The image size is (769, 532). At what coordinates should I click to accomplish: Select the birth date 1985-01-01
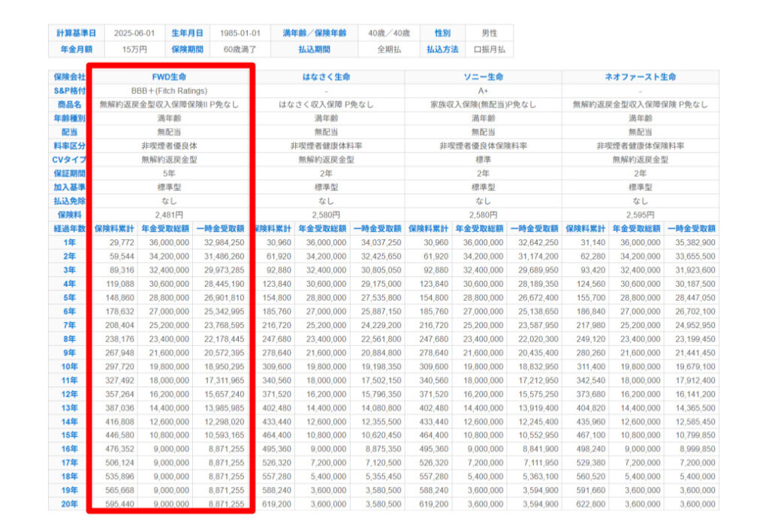240,33
